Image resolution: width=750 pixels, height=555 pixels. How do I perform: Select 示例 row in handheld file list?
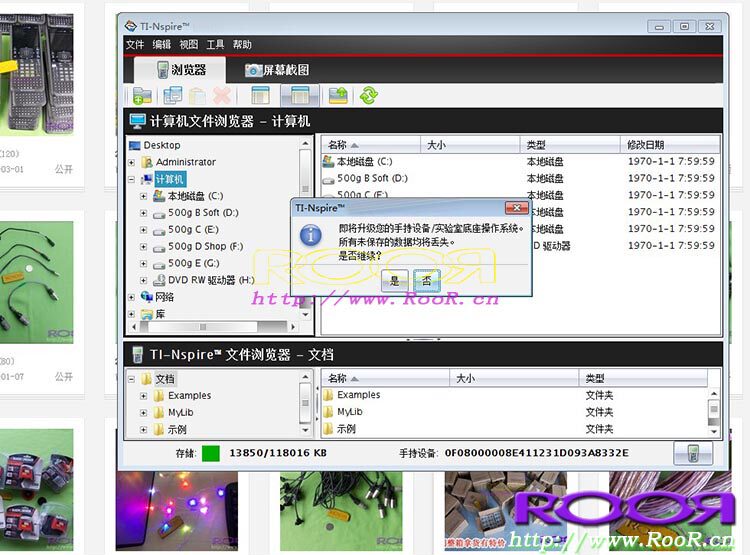coord(514,429)
